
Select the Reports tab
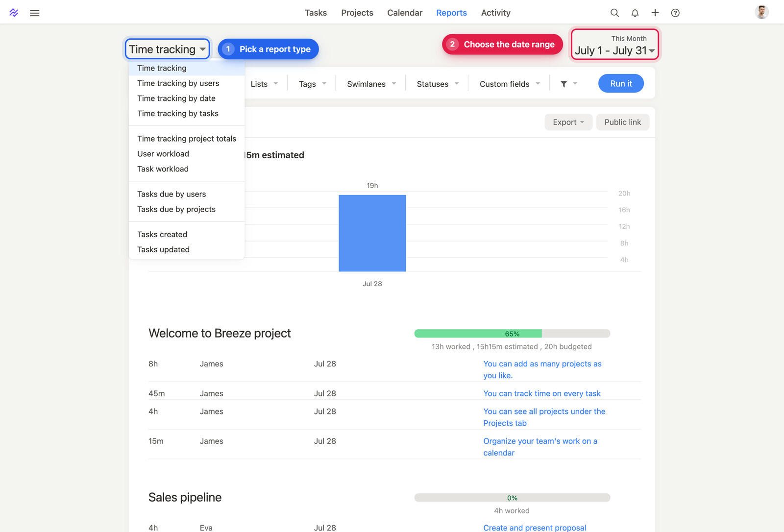[451, 13]
